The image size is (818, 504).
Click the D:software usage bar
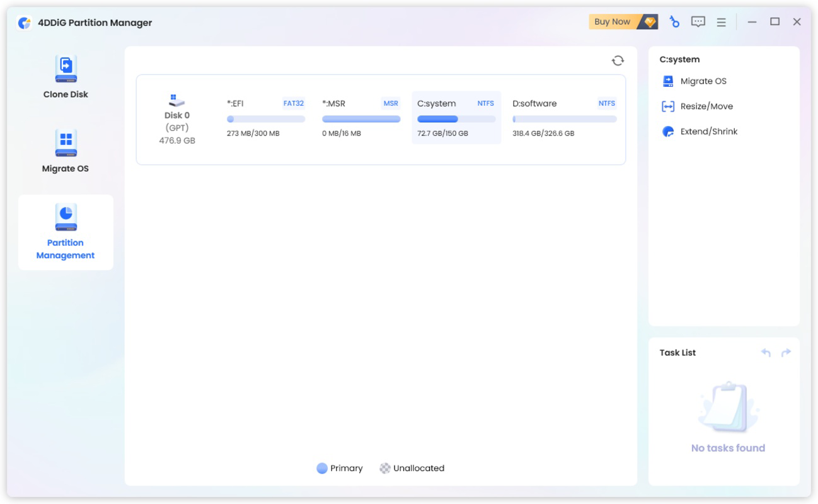tap(565, 119)
